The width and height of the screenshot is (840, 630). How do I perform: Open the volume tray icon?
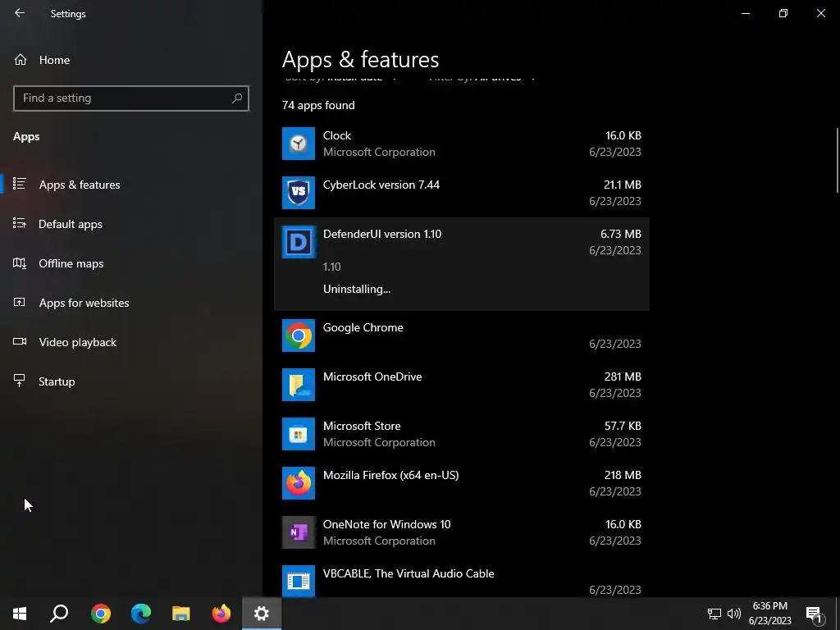point(734,614)
